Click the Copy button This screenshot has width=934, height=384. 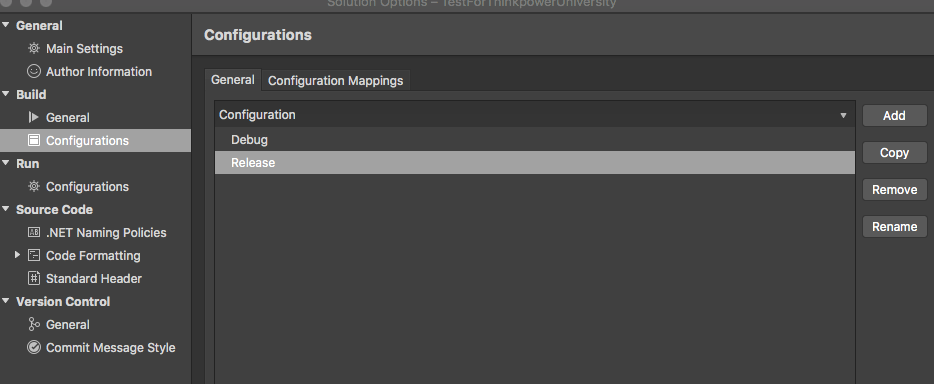click(894, 152)
